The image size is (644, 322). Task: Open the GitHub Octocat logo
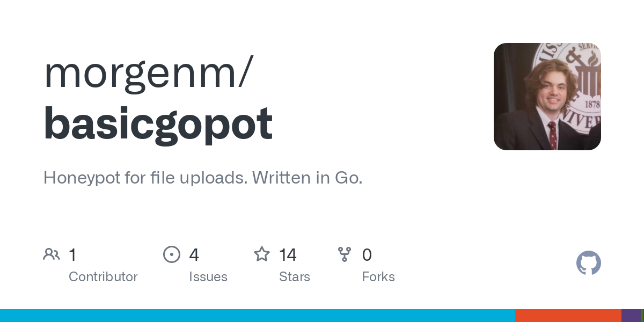[x=589, y=263]
